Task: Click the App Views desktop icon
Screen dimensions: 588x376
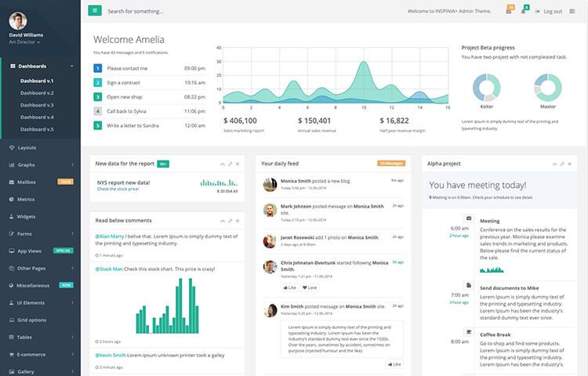Action: 12,251
